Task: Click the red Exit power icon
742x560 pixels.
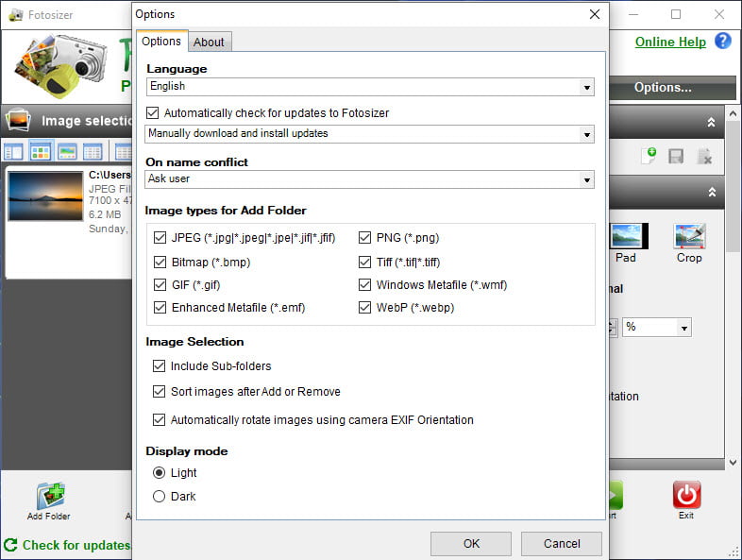Action: tap(686, 495)
